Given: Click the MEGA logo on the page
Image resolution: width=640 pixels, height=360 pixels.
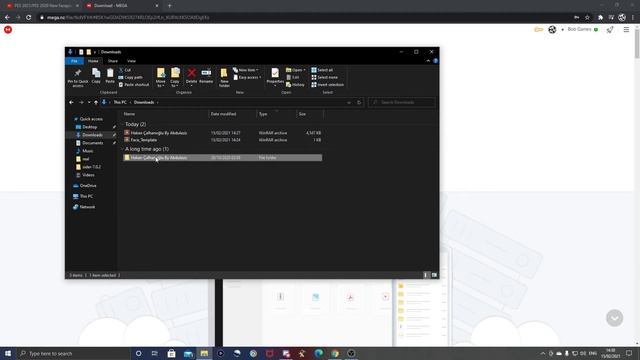Looking at the screenshot, I should click(8, 29).
